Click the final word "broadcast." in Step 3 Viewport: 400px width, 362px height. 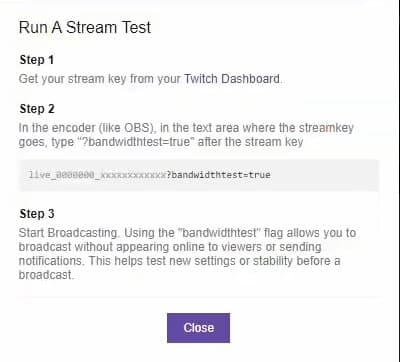[46, 275]
